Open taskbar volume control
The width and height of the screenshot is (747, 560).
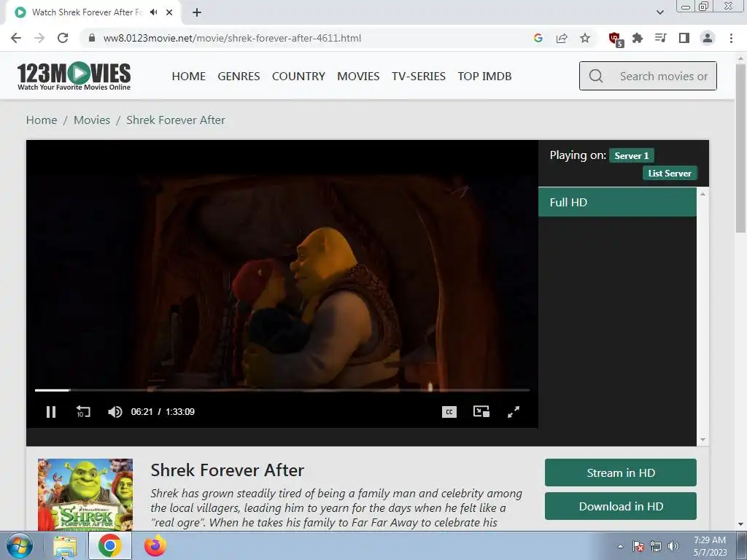[673, 546]
